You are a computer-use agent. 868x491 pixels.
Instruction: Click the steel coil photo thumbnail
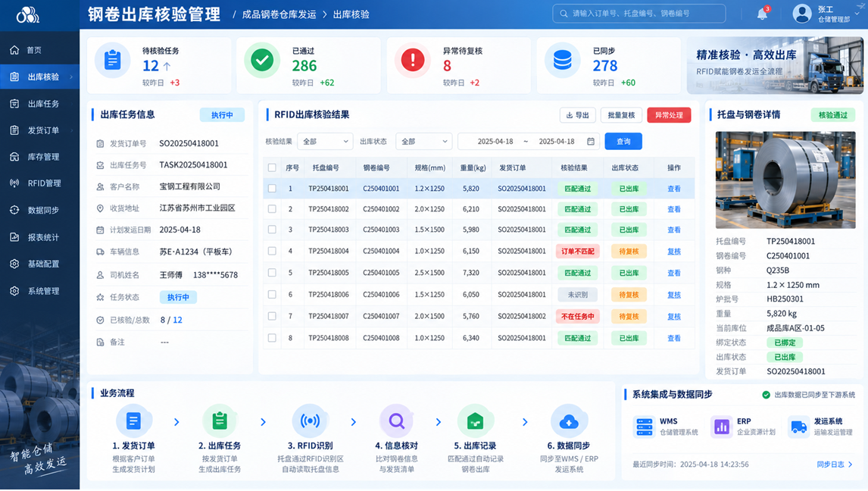[x=785, y=180]
